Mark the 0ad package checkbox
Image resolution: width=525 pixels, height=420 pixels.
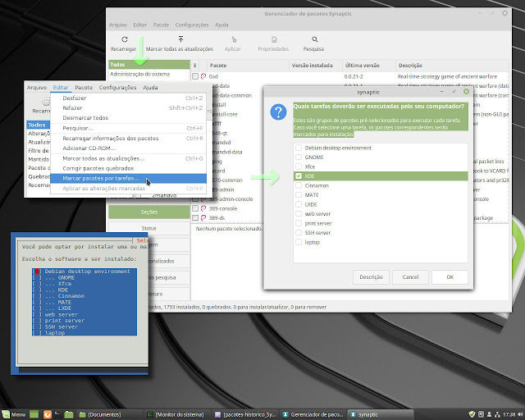pyautogui.click(x=195, y=76)
